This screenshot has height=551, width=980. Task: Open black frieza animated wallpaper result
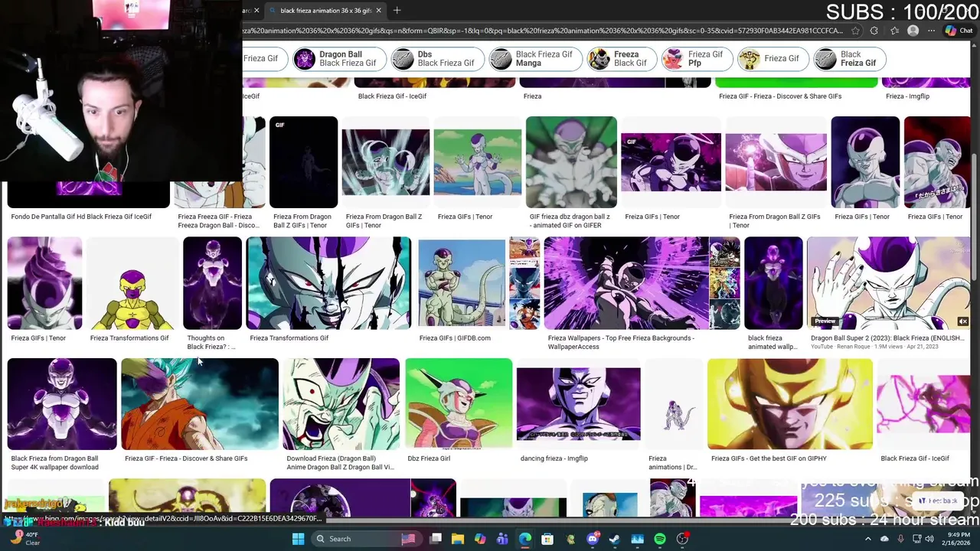coord(773,284)
